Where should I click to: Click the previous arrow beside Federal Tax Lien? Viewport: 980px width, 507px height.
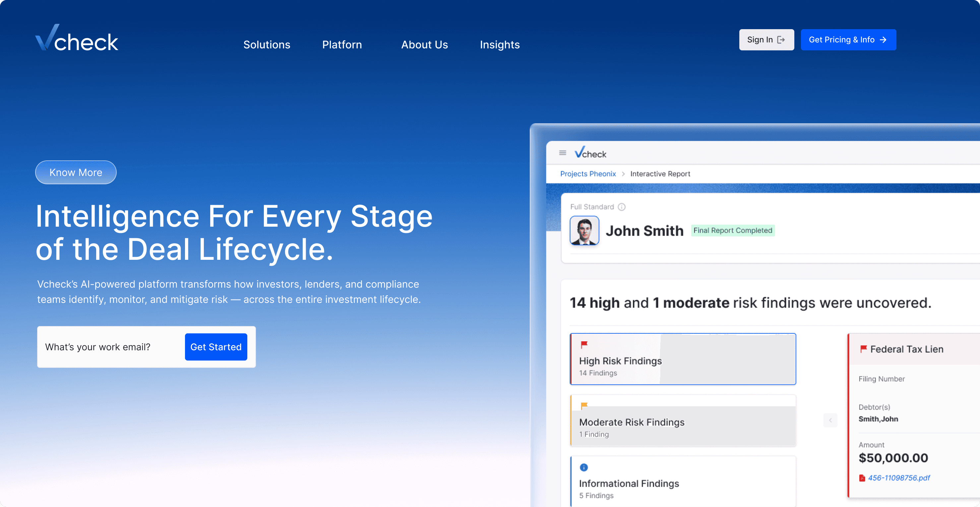(x=830, y=420)
